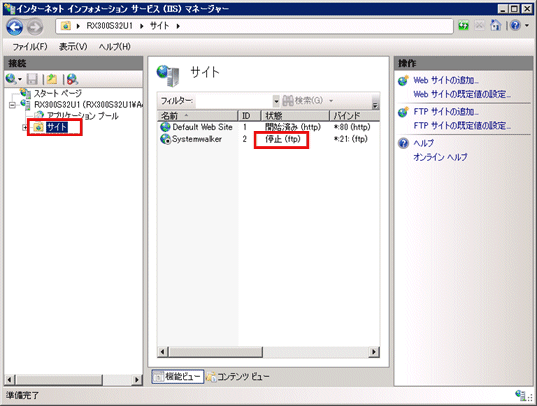Screen dimensions: 537x406
Task: Click the Stop icon in the address bar
Action: point(479,26)
